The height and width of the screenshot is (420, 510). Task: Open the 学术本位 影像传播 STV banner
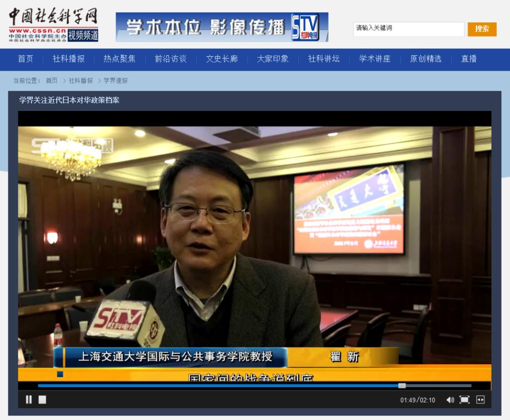(x=222, y=27)
